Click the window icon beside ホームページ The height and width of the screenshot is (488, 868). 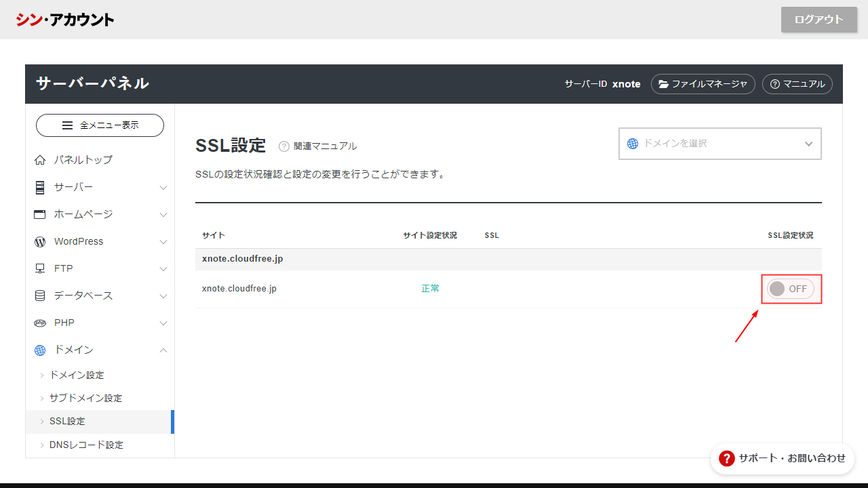40,214
